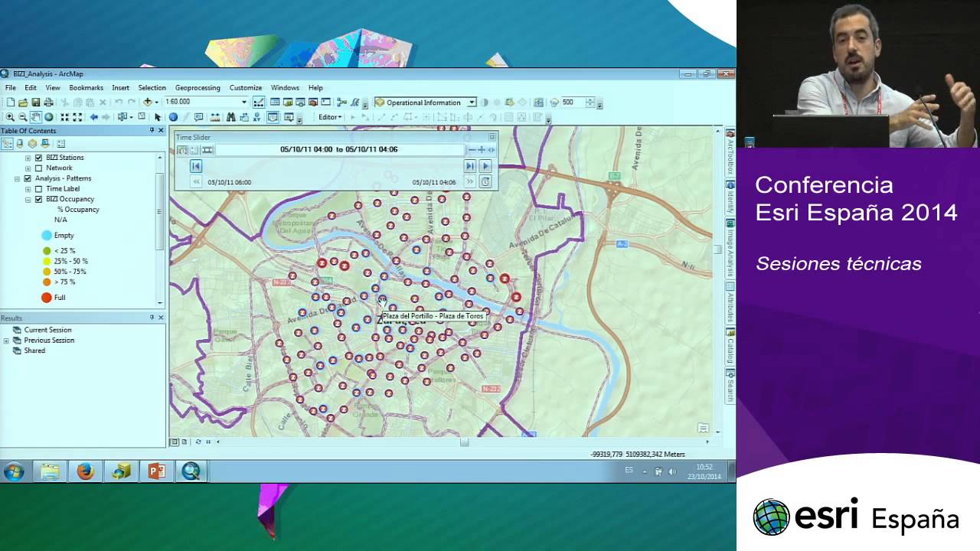Click the New Map Document icon

pyautogui.click(x=11, y=102)
